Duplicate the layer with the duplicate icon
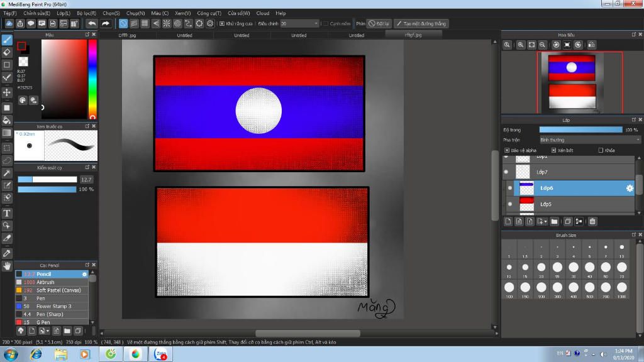The width and height of the screenshot is (644, 362). pyautogui.click(x=568, y=222)
